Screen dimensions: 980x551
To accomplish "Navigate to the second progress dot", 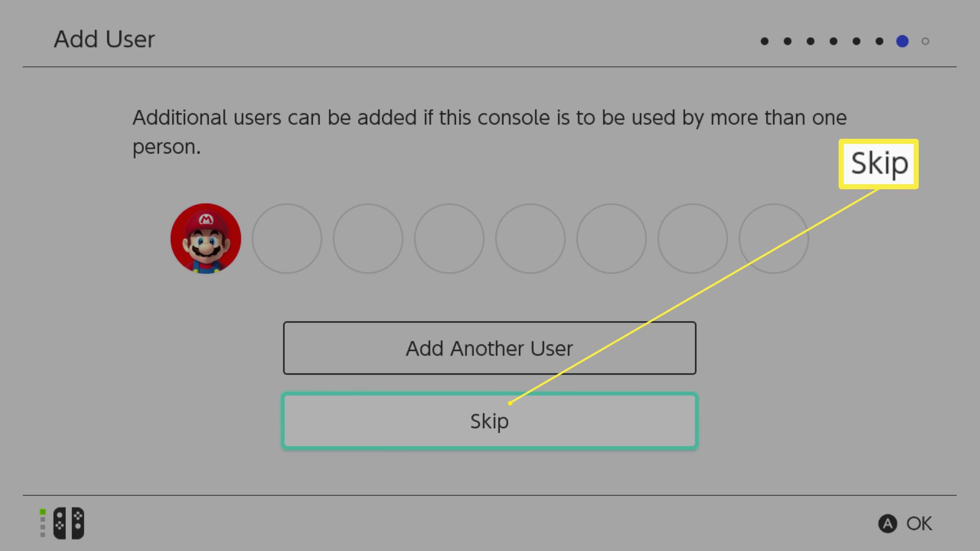I will coord(788,40).
